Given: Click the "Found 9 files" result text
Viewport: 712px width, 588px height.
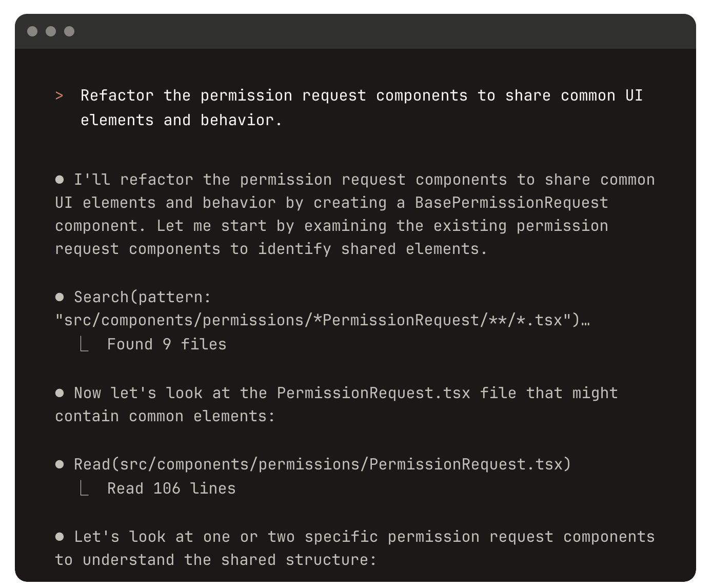Looking at the screenshot, I should (167, 344).
